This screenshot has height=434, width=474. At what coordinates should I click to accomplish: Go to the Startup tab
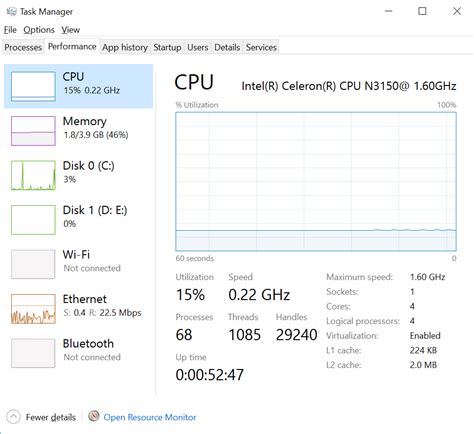click(167, 47)
